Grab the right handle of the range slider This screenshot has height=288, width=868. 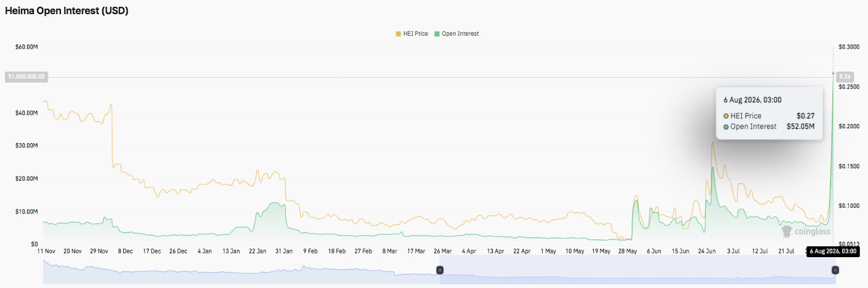point(835,270)
